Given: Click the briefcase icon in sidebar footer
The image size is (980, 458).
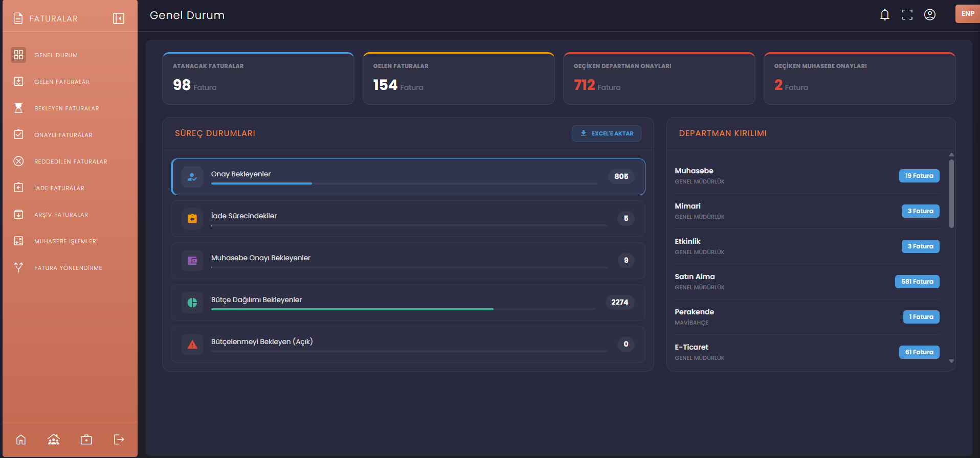Looking at the screenshot, I should (x=86, y=440).
